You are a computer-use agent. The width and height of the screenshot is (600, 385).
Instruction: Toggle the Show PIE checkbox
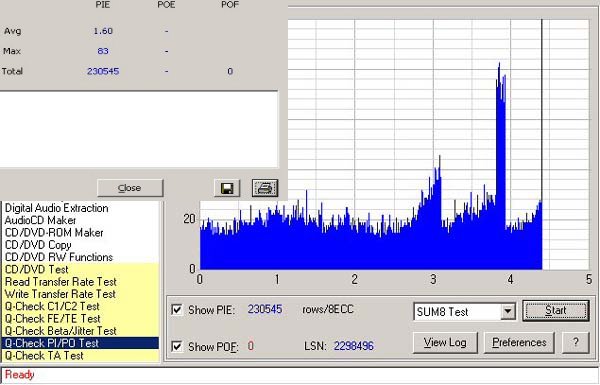click(x=177, y=310)
